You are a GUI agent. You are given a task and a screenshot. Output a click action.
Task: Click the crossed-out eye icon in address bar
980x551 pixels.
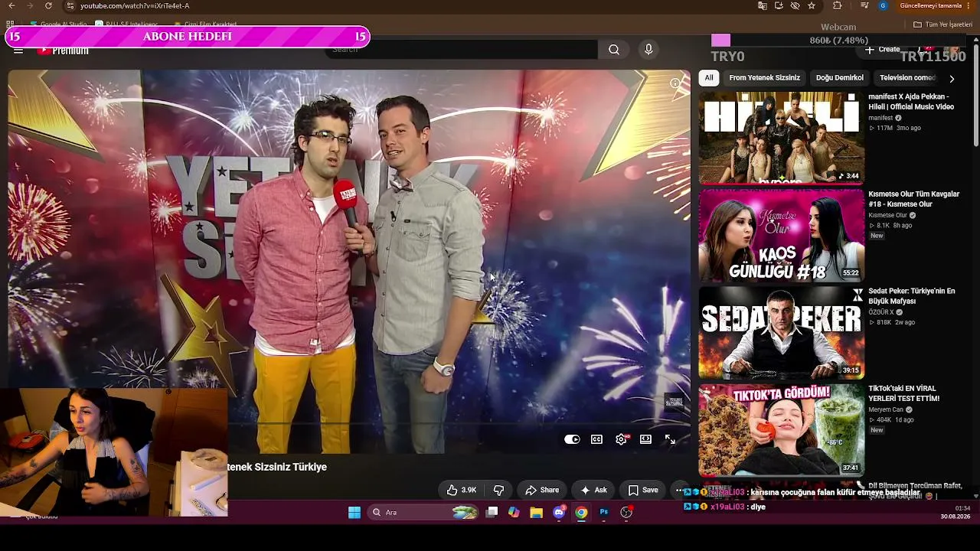pos(795,5)
